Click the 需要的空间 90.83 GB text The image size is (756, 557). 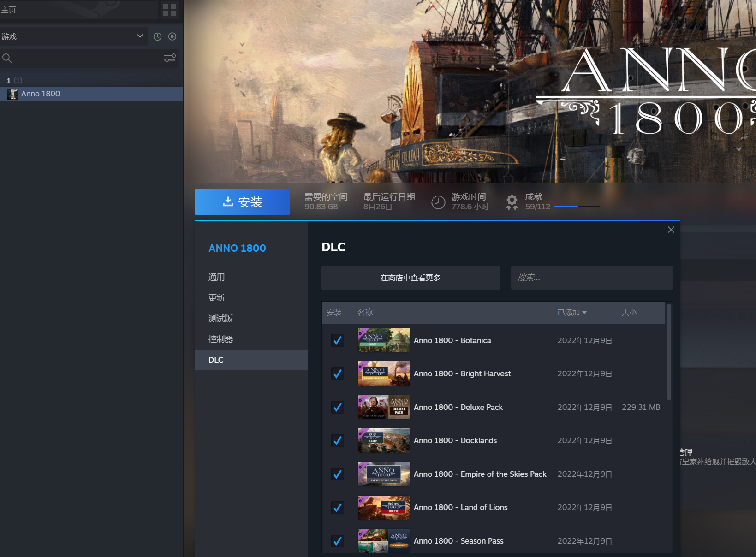click(326, 202)
